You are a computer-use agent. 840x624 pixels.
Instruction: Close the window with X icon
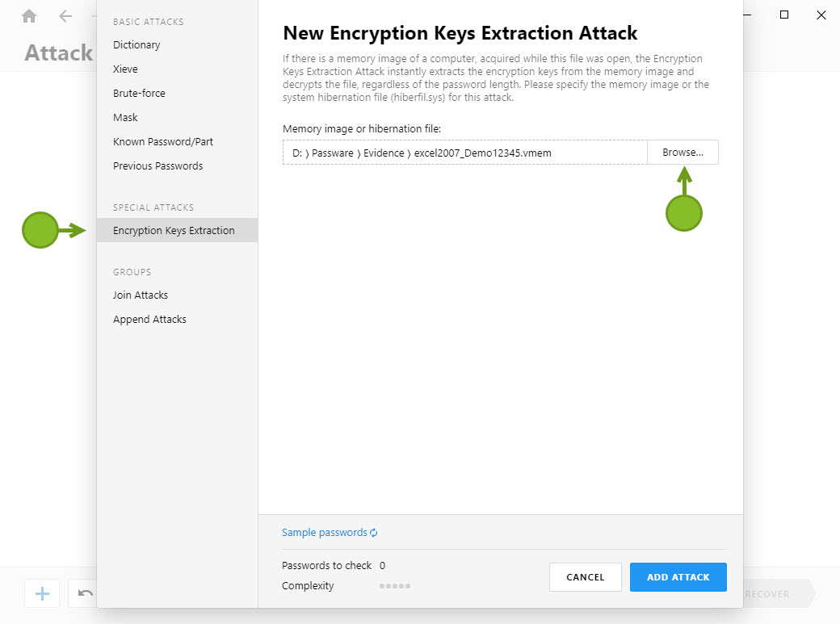pyautogui.click(x=821, y=15)
